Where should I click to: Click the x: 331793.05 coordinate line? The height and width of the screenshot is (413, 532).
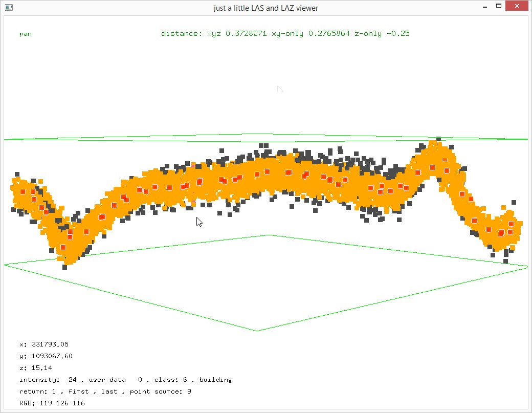[x=44, y=344]
